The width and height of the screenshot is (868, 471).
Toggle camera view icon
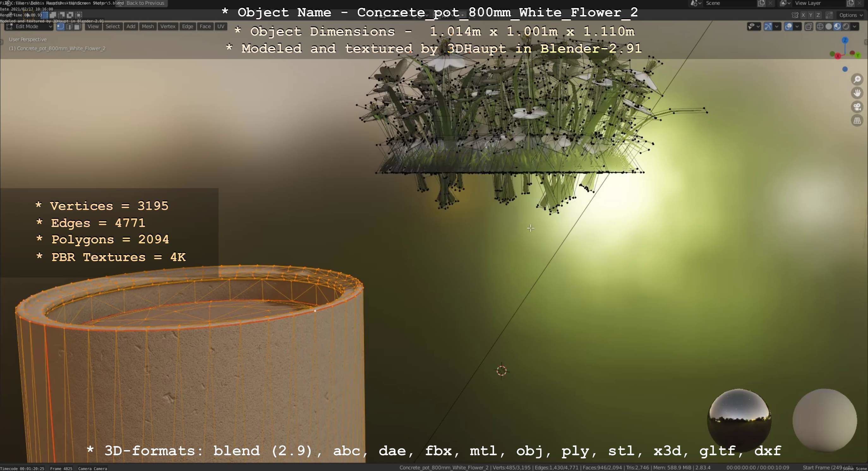pyautogui.click(x=857, y=107)
